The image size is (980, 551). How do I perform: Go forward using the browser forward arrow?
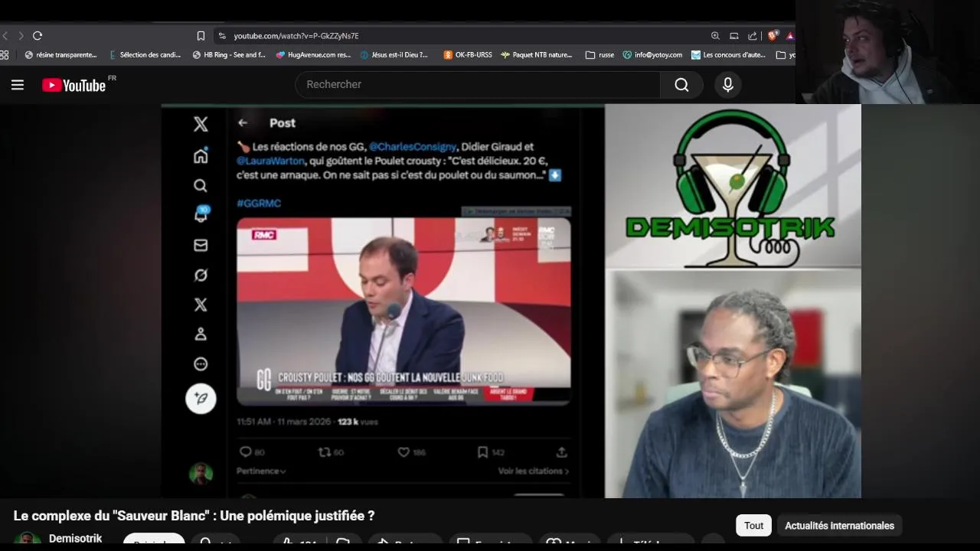point(21,35)
